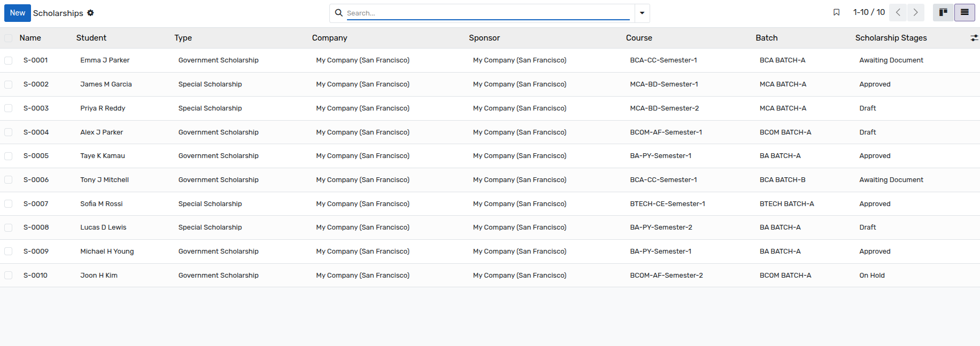Click course BCOM-AF-Semester-1

(x=666, y=132)
